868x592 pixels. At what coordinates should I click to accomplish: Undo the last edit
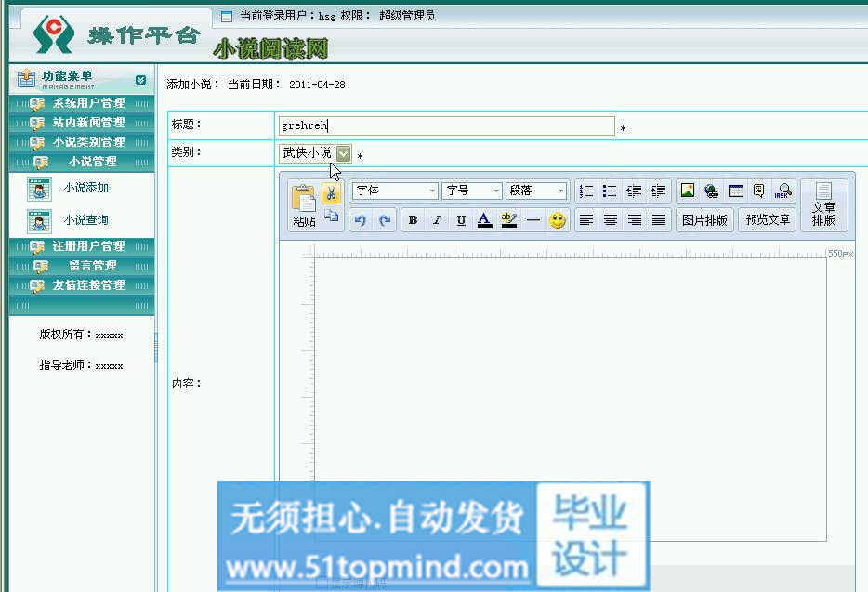361,220
